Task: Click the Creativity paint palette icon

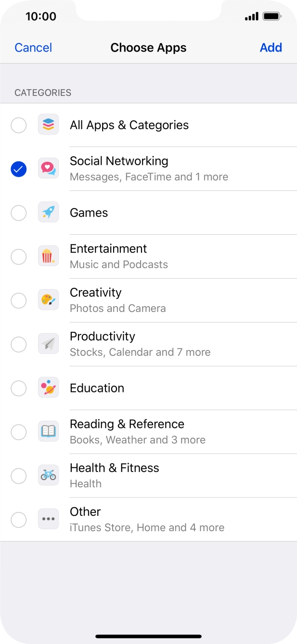Action: pos(48,300)
